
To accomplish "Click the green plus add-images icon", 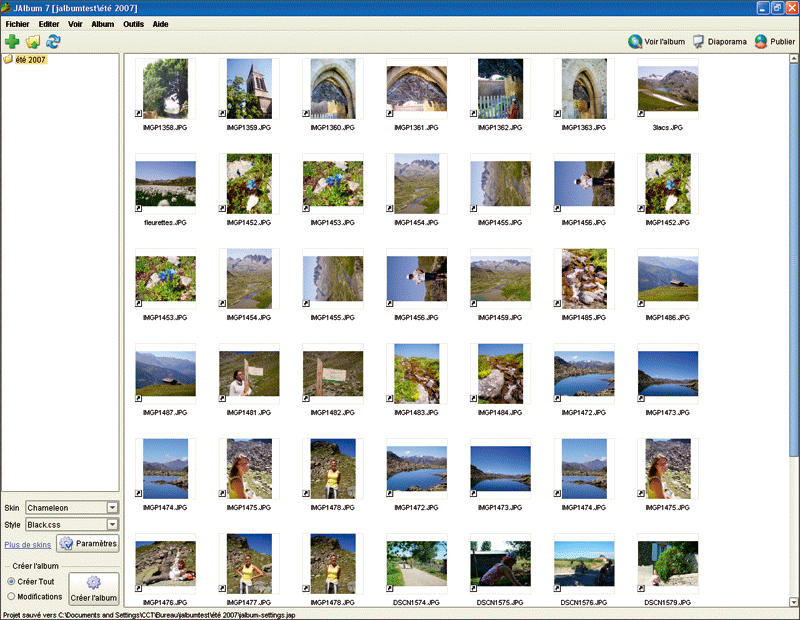I will tap(12, 41).
